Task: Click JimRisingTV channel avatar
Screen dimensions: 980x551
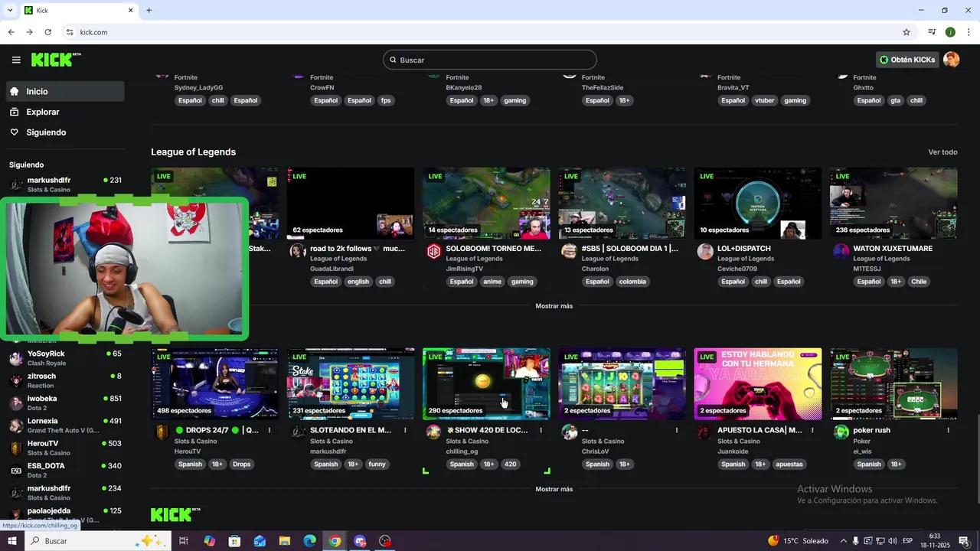Action: pos(433,251)
